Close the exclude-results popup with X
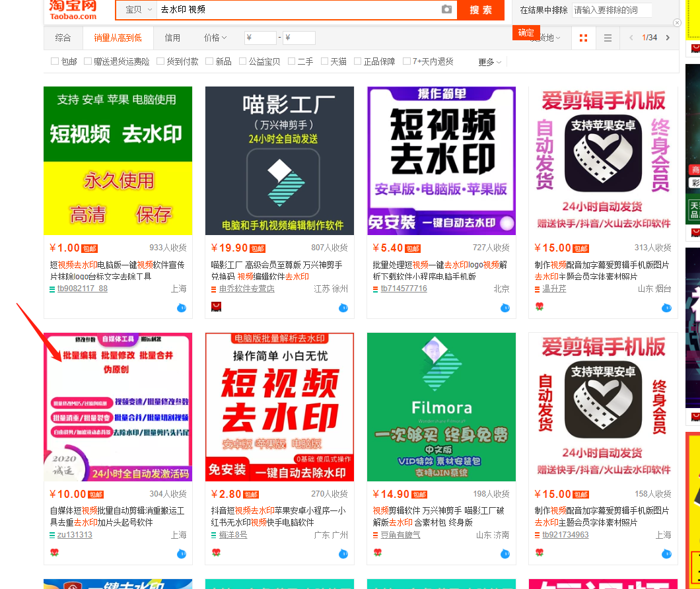The width and height of the screenshot is (700, 589). [x=678, y=22]
